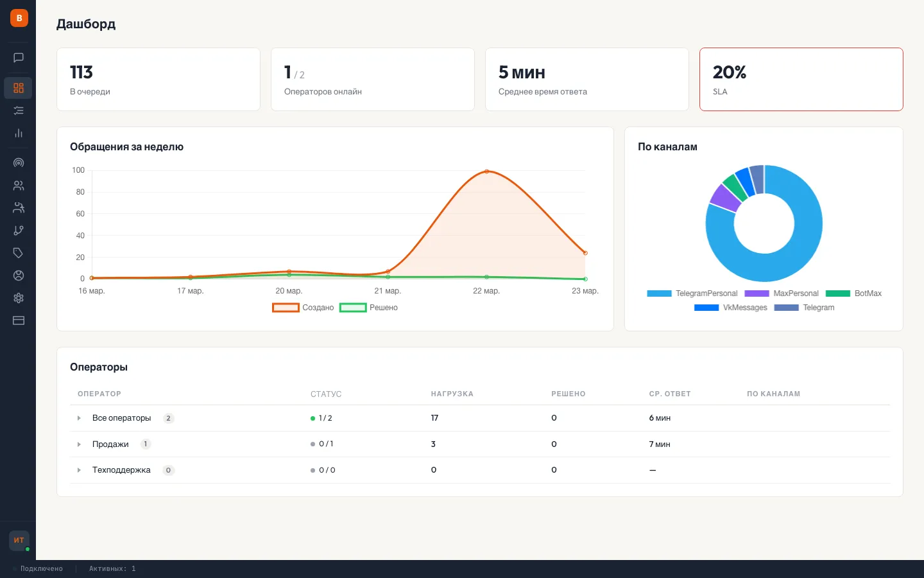Open the 20% SLA card
The height and width of the screenshot is (578, 924).
coord(801,80)
